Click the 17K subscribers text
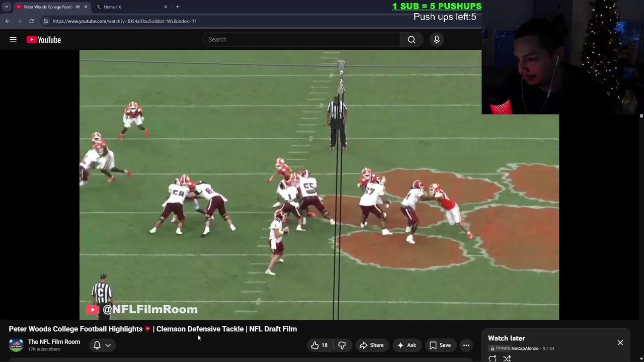This screenshot has height=362, width=644. pyautogui.click(x=44, y=349)
